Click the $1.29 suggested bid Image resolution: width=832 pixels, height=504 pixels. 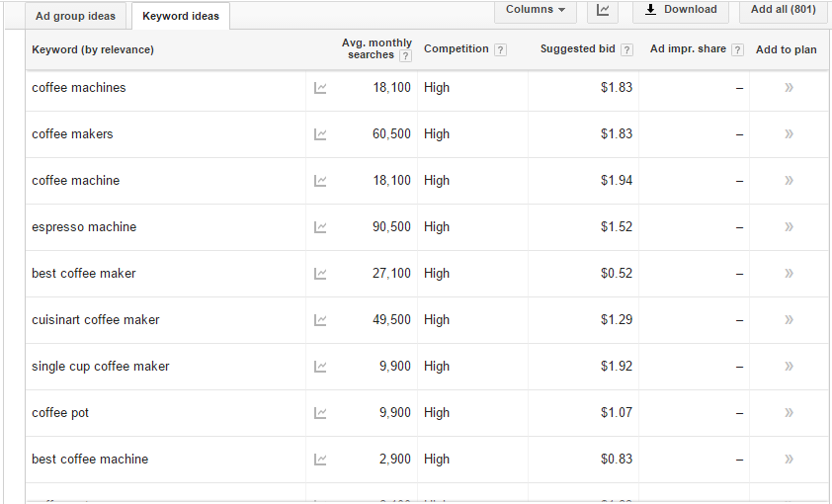click(x=617, y=319)
